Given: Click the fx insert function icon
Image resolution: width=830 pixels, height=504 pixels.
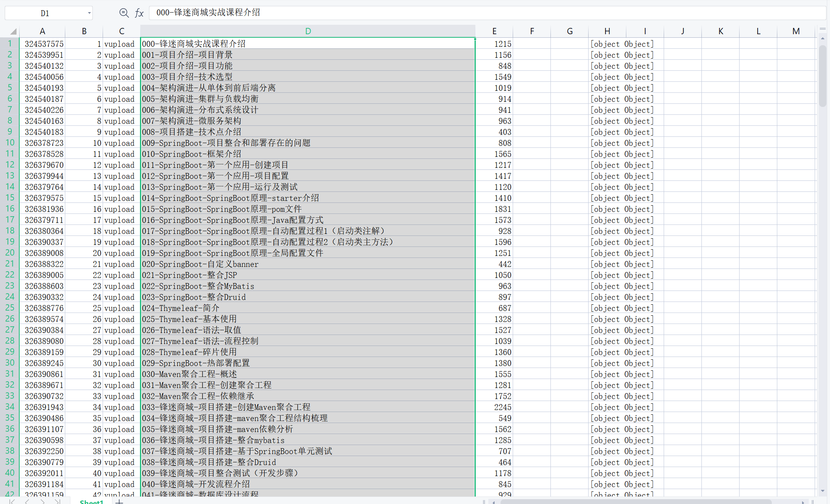Looking at the screenshot, I should [x=139, y=13].
